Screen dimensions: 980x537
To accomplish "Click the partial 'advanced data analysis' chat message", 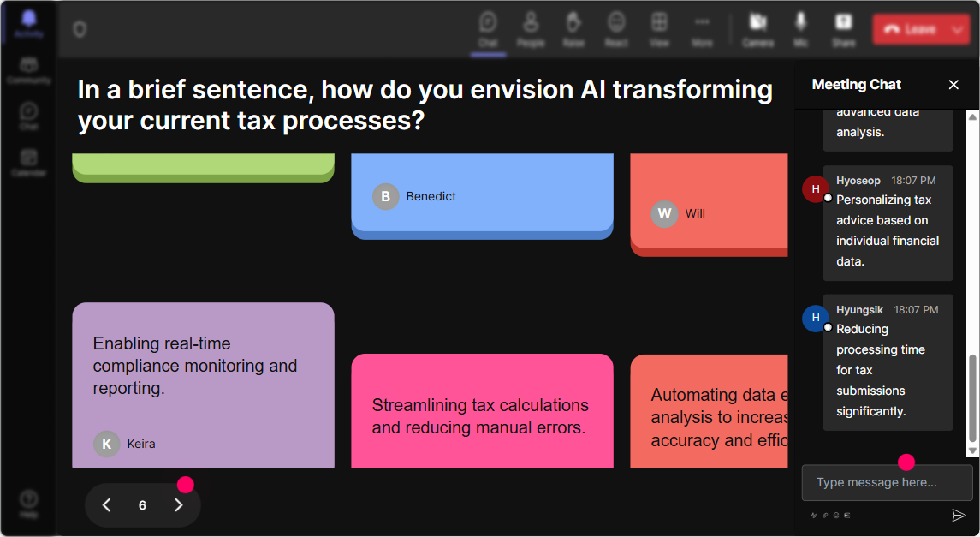I will tap(888, 129).
